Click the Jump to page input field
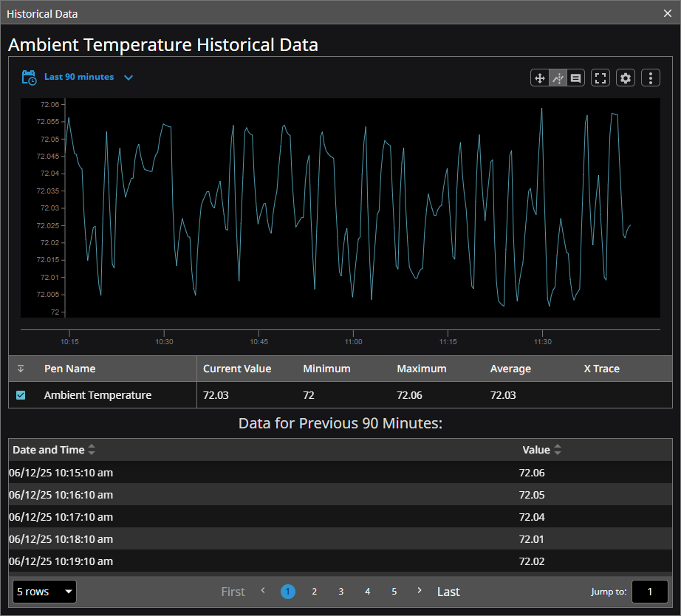The height and width of the screenshot is (616, 681). click(650, 592)
